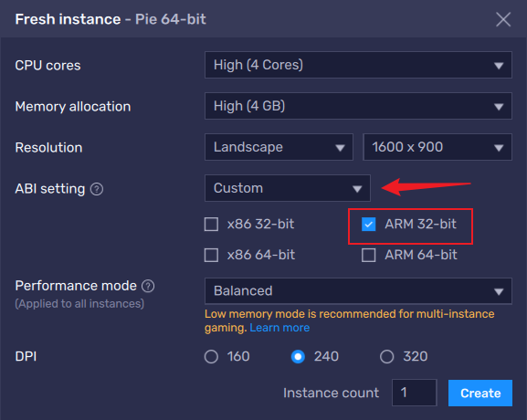Screen dimensions: 527x420
Task: Select the 240 DPI radio button
Action: click(298, 356)
